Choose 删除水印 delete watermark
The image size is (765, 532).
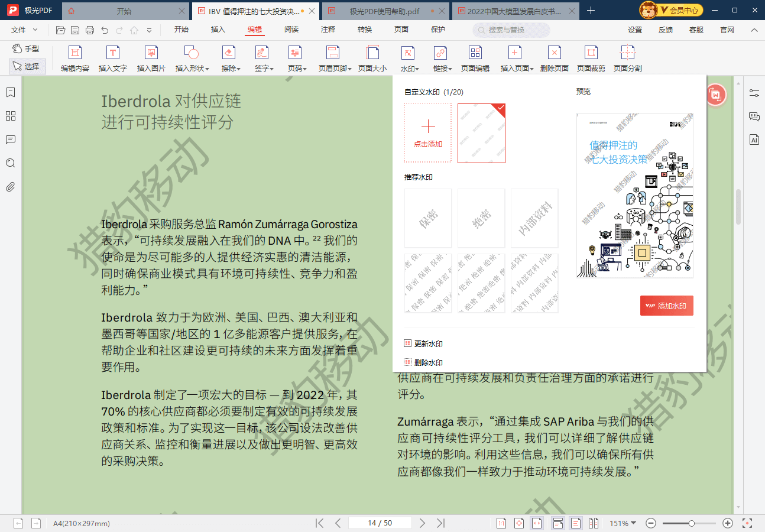pos(423,362)
